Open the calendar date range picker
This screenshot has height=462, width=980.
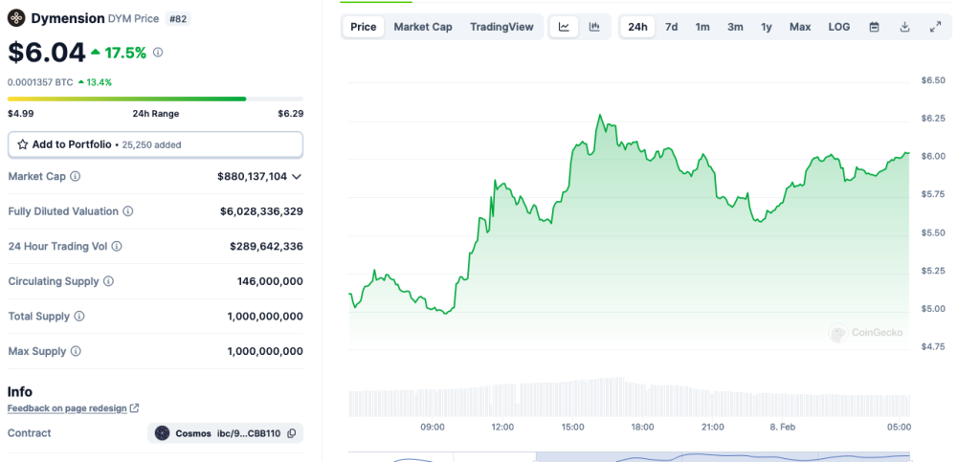[874, 27]
